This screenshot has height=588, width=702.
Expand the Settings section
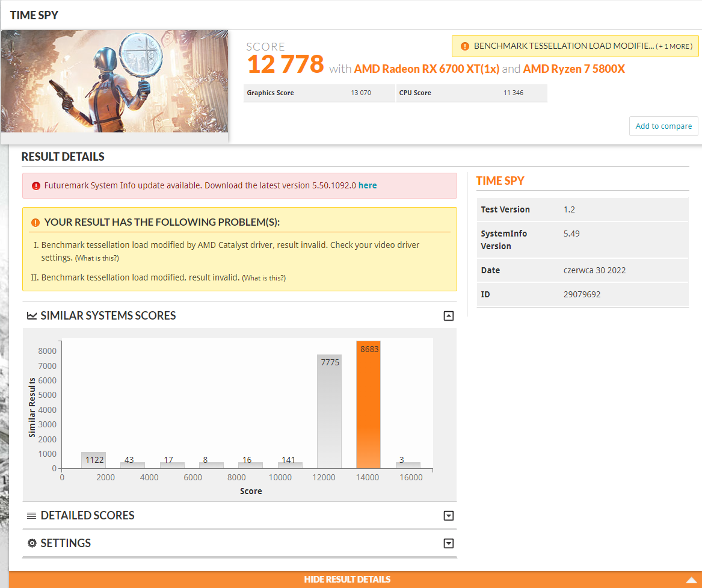[x=449, y=543]
